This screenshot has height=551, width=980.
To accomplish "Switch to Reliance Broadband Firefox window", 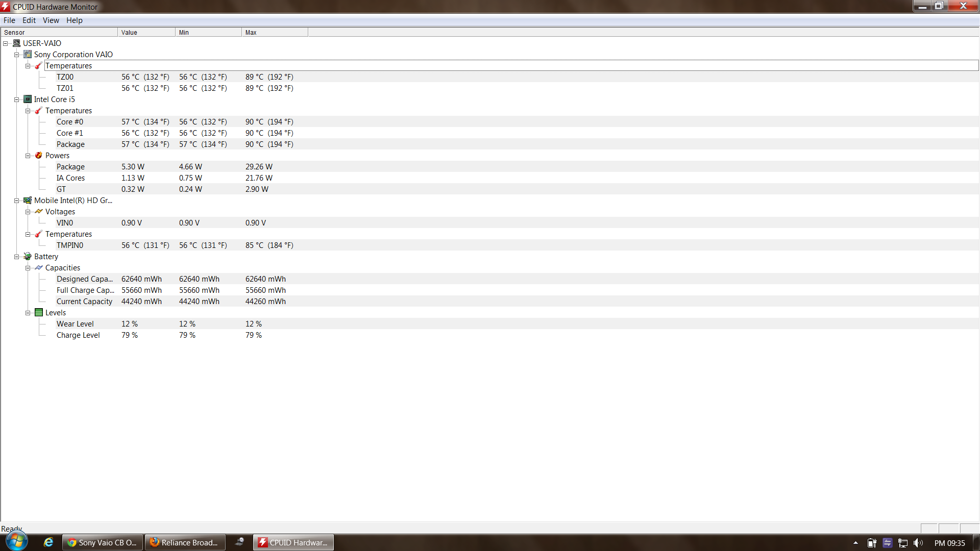I will click(185, 542).
